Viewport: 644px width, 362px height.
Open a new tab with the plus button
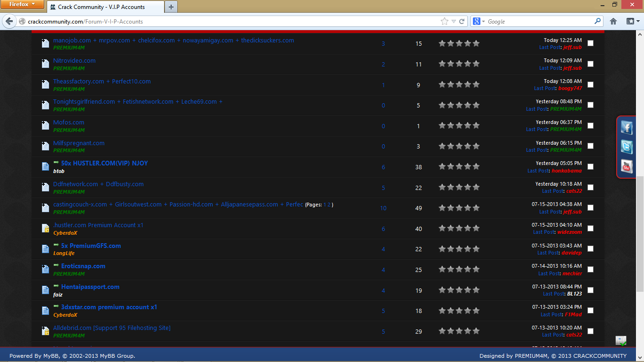point(171,7)
